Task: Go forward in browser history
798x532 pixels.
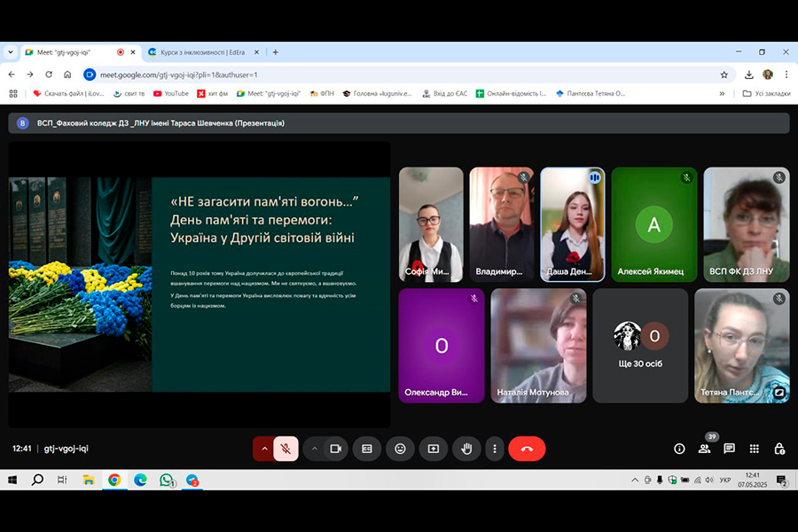Action: 30,74
